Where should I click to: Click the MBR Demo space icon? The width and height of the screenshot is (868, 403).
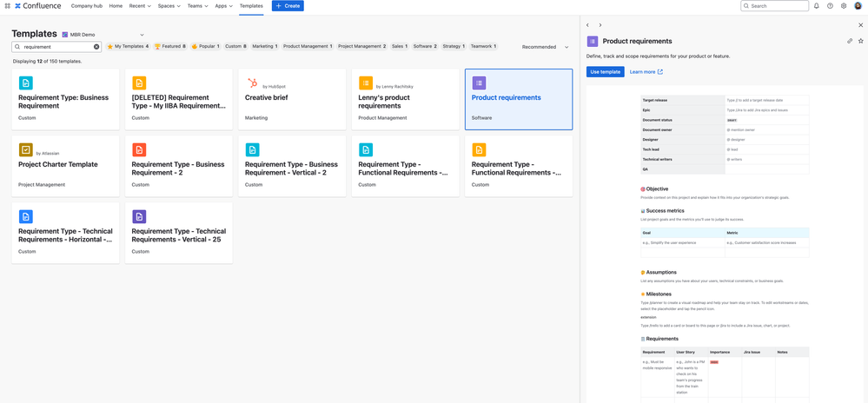point(65,35)
